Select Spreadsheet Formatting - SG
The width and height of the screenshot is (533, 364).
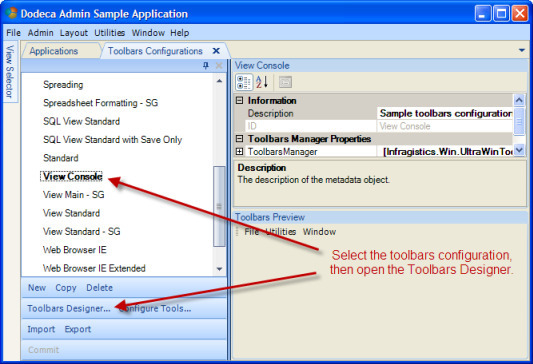tap(101, 103)
